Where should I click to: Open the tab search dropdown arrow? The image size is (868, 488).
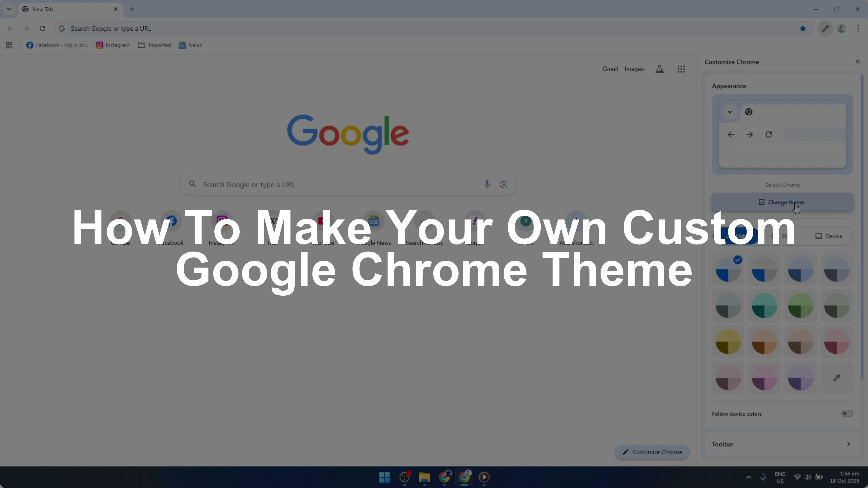coord(9,9)
